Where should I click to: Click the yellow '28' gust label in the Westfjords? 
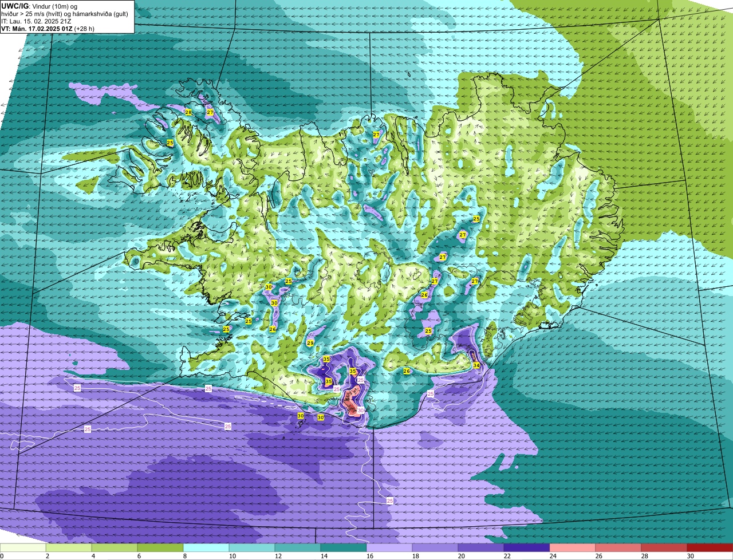tap(188, 112)
